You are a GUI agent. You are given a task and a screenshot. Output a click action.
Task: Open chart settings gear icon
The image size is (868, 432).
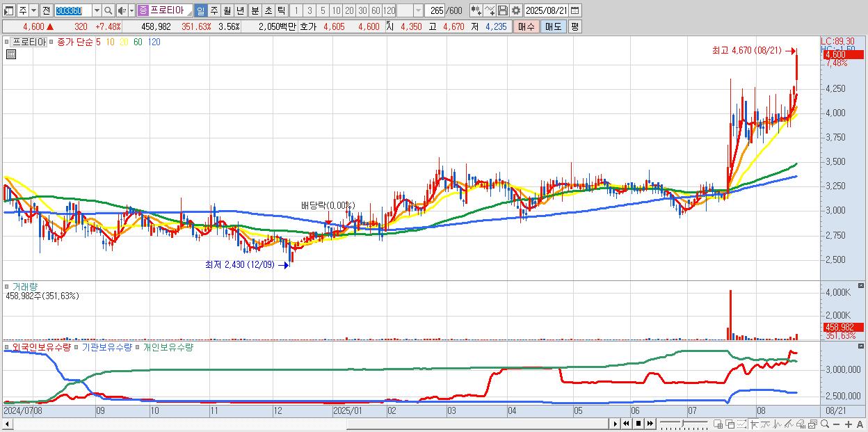click(x=516, y=10)
